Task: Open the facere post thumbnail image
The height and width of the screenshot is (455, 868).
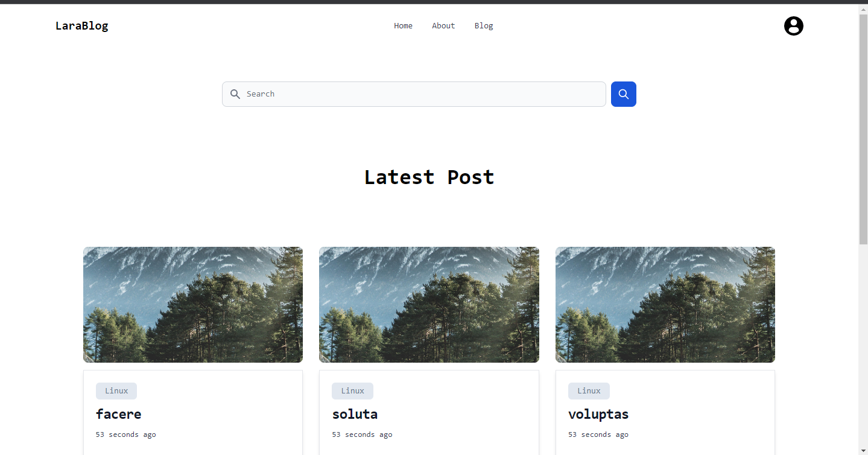Action: coord(193,305)
